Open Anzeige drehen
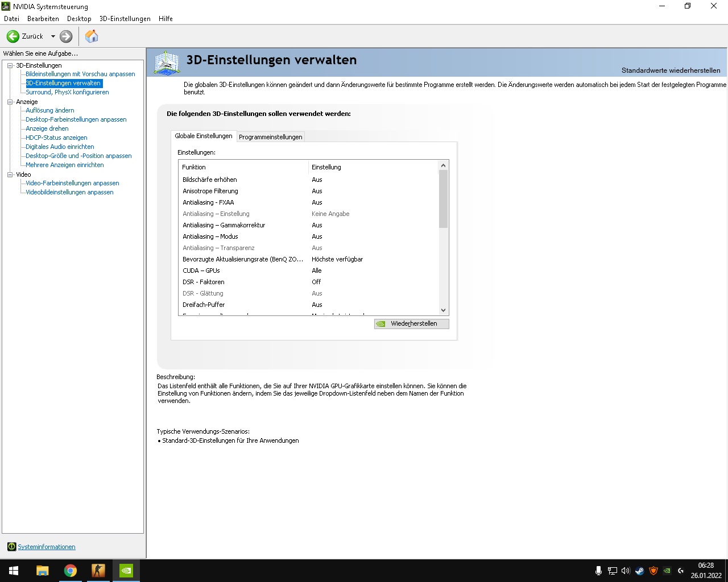 pyautogui.click(x=47, y=128)
